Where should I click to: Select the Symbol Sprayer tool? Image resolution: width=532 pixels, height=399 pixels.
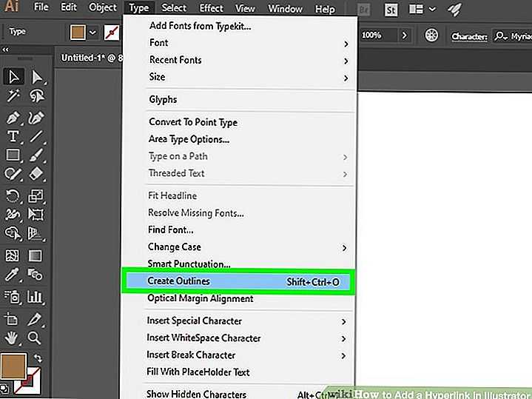point(13,297)
